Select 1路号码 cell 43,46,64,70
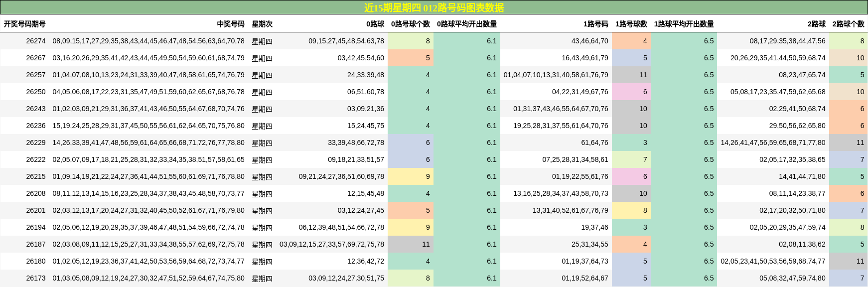 [x=590, y=41]
